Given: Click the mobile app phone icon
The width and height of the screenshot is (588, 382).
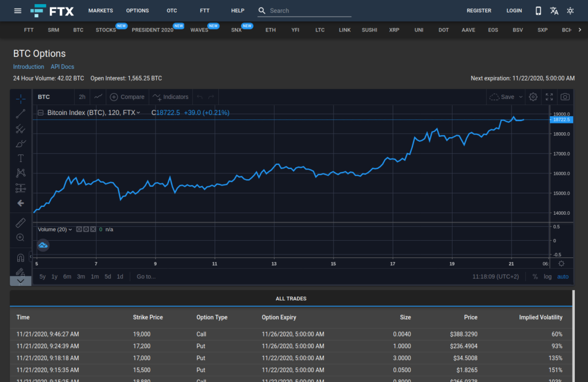Looking at the screenshot, I should tap(538, 10).
